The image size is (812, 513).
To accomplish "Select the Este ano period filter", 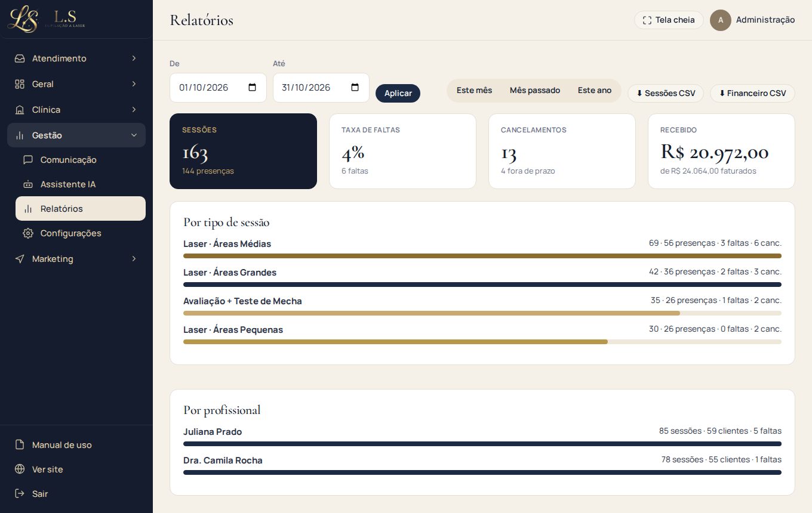I will click(595, 91).
